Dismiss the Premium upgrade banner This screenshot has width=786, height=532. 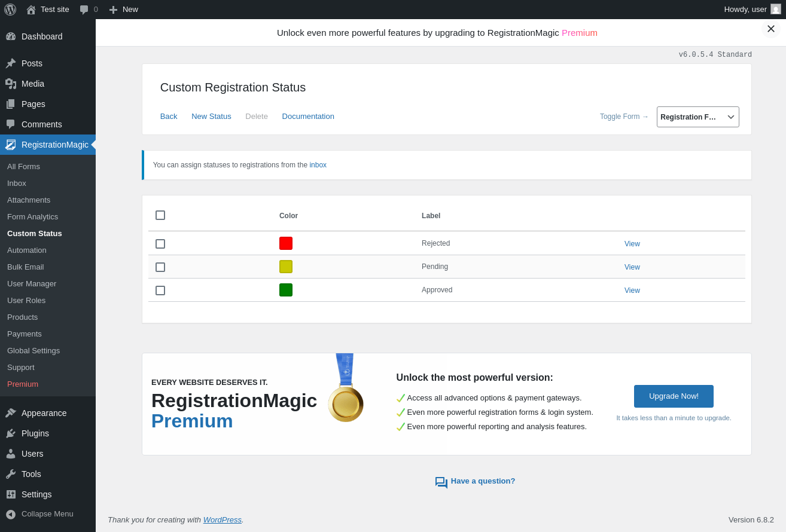pyautogui.click(x=771, y=29)
